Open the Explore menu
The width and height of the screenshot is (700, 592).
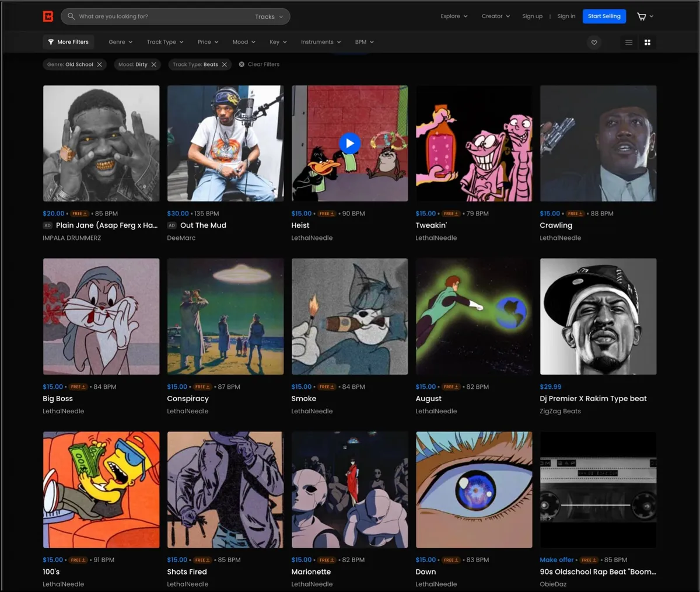pos(454,16)
